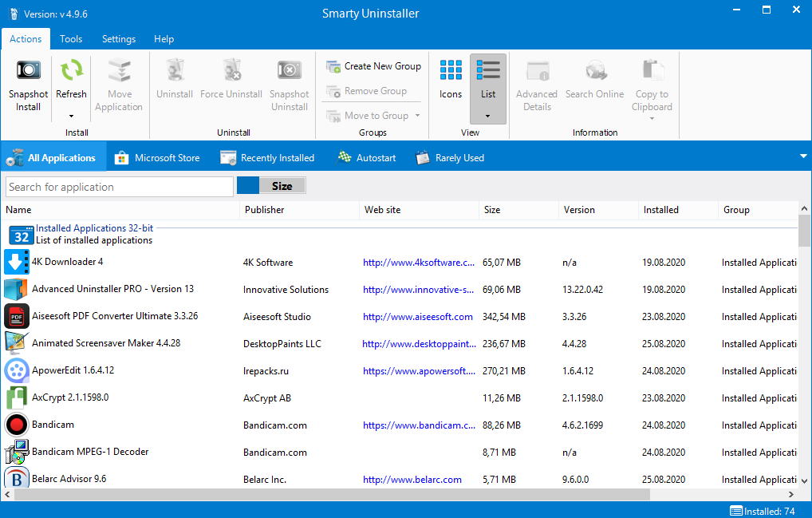Click the vertical scrollbar up arrow

click(x=804, y=208)
